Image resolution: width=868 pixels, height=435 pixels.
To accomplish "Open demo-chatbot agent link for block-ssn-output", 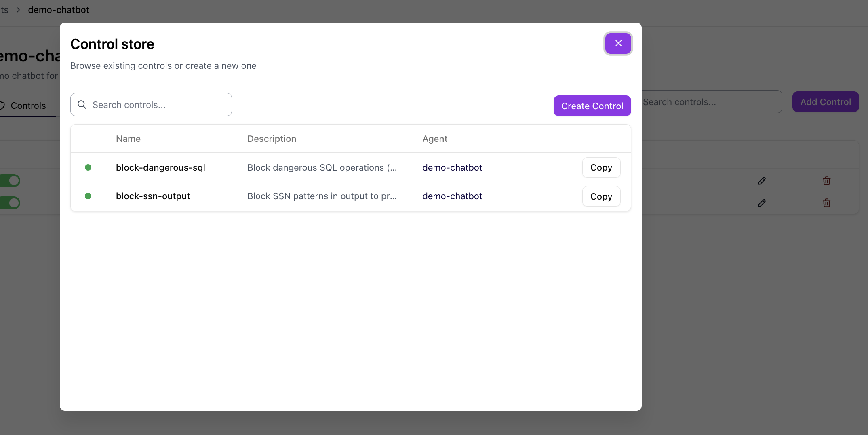I will tap(452, 196).
